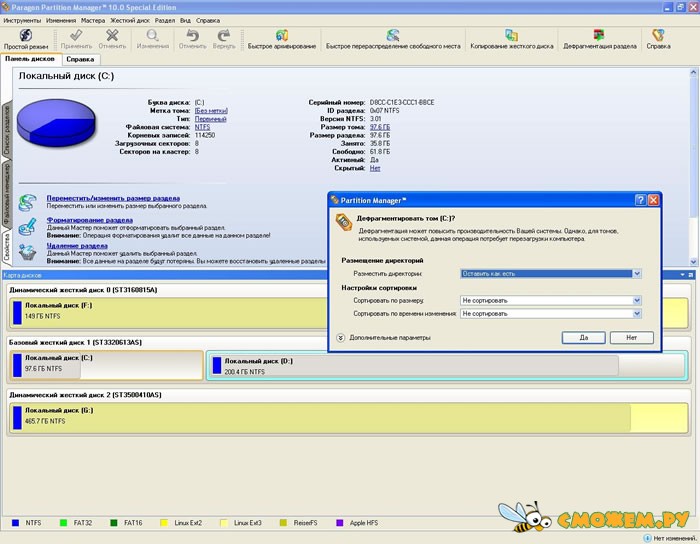Click the disk C usage pie chart
Image resolution: width=700 pixels, height=544 pixels.
tap(56, 122)
